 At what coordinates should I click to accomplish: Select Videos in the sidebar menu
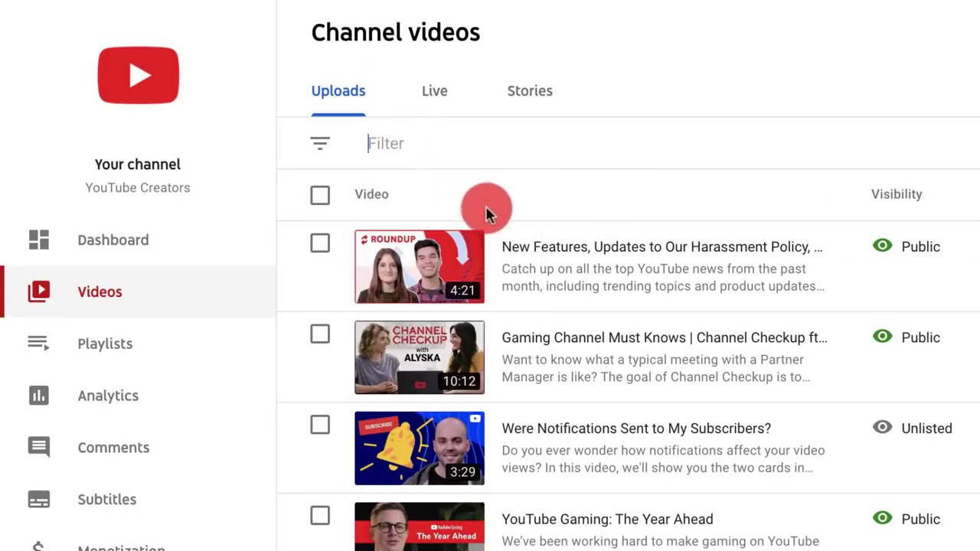(x=100, y=292)
